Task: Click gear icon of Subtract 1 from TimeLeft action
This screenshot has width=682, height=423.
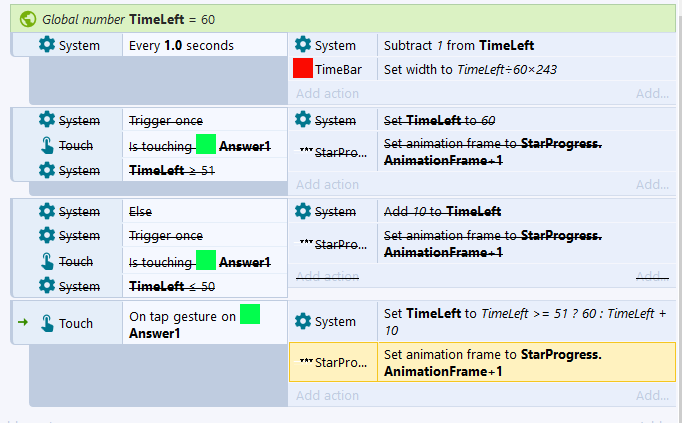Action: [303, 45]
